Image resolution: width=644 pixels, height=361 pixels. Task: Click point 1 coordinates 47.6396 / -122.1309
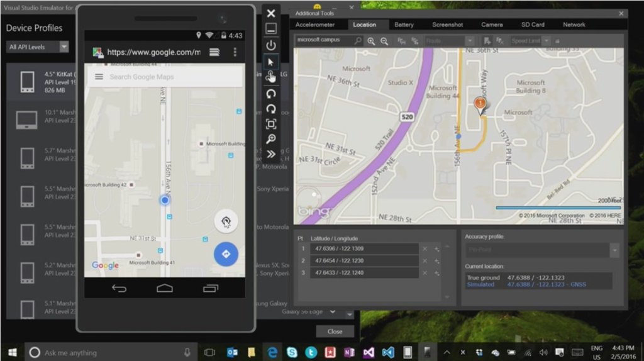364,249
